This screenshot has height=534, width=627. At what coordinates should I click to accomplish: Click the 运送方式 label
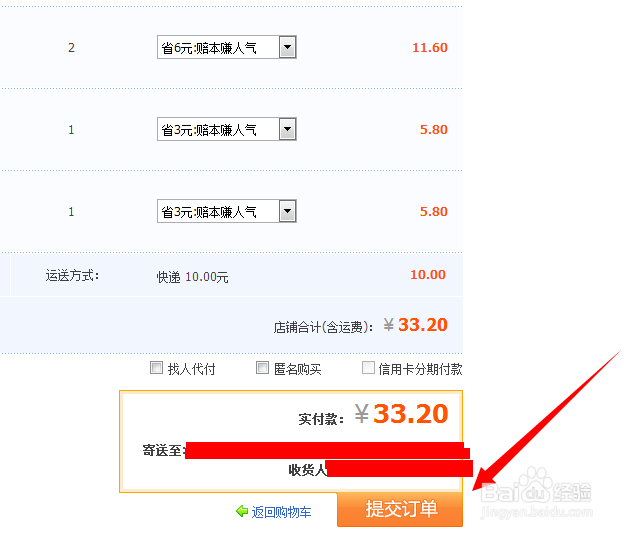[72, 276]
